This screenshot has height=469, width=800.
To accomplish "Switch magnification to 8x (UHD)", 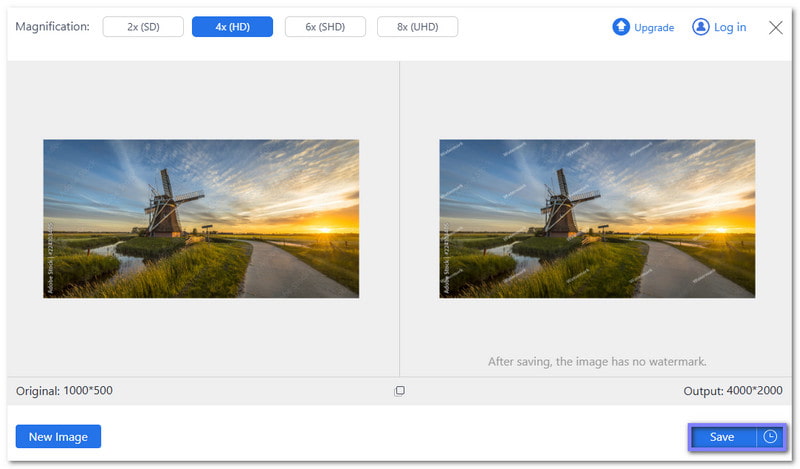I will tap(417, 27).
